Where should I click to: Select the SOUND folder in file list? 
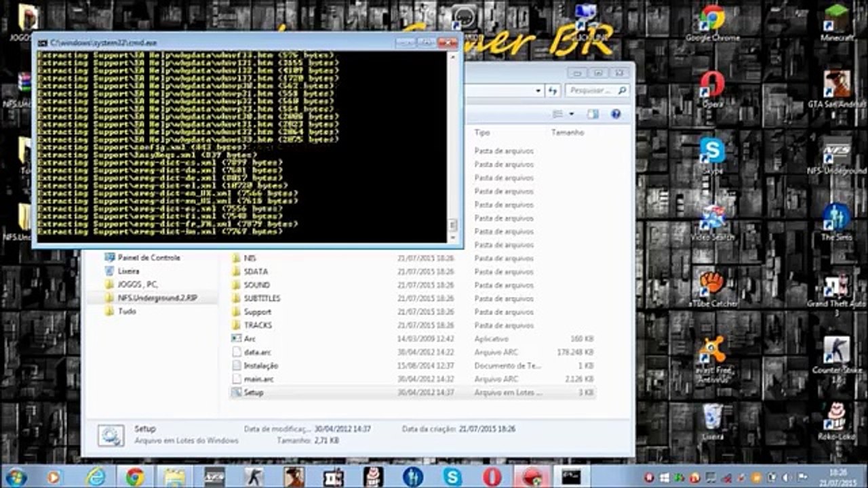(x=413, y=285)
